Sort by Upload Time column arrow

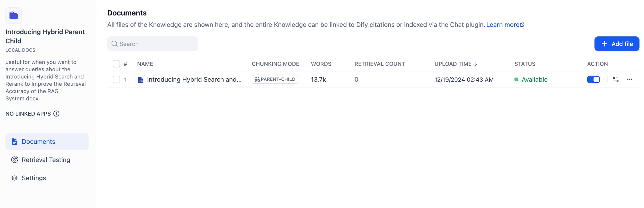point(475,64)
